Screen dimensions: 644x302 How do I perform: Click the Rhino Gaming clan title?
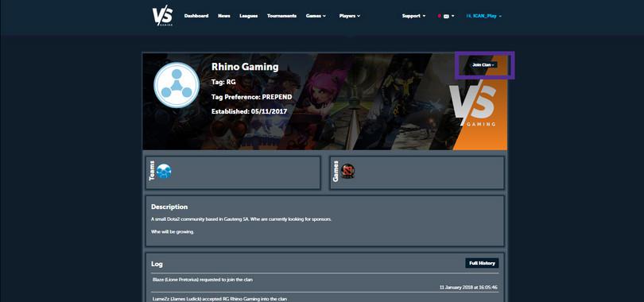(245, 67)
